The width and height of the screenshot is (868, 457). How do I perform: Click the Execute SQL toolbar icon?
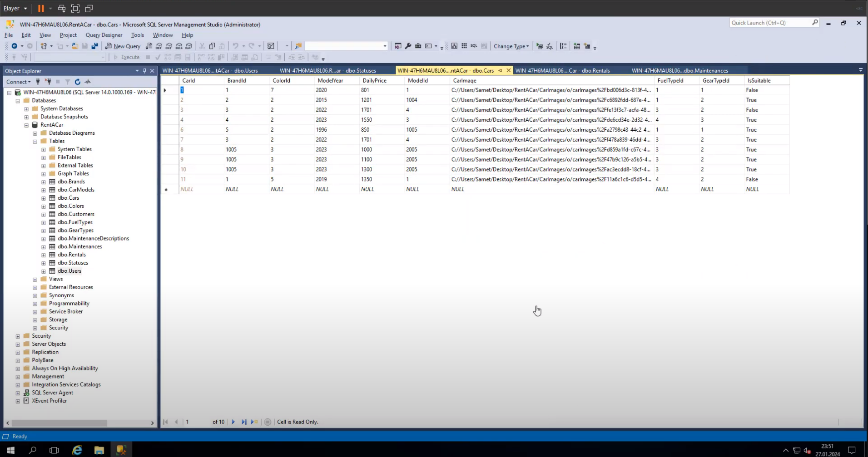click(540, 46)
